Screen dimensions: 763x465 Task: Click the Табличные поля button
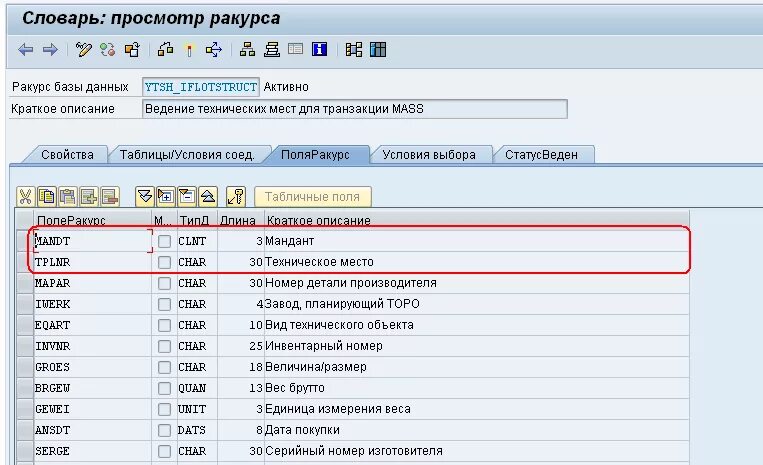point(312,197)
